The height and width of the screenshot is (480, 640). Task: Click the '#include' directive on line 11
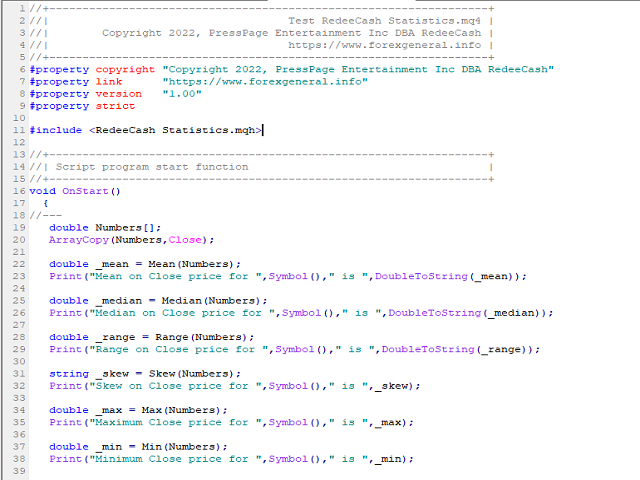point(56,130)
